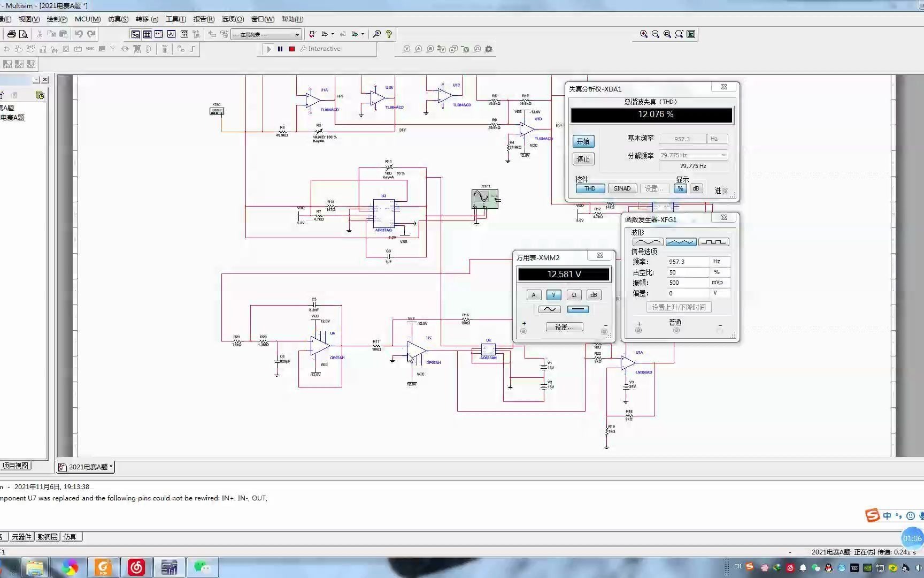
Task: Select the current probe (A) icon
Action: 418,49
